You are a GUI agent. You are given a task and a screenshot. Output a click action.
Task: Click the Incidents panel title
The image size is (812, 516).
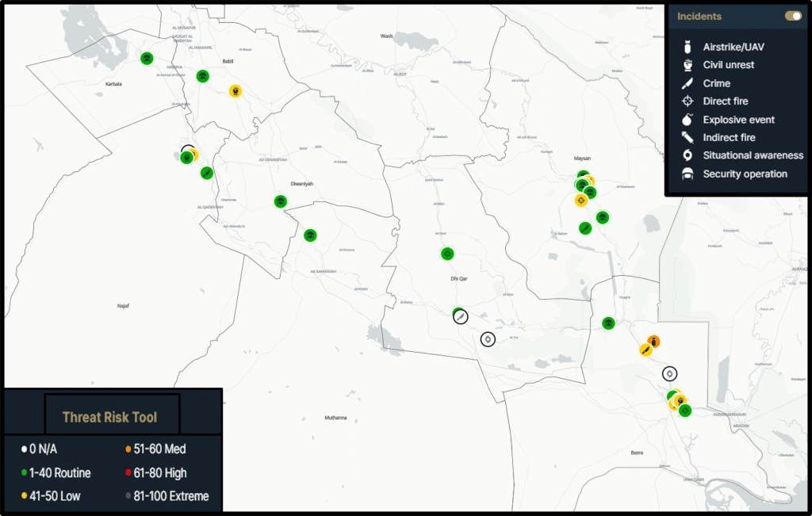pos(699,16)
